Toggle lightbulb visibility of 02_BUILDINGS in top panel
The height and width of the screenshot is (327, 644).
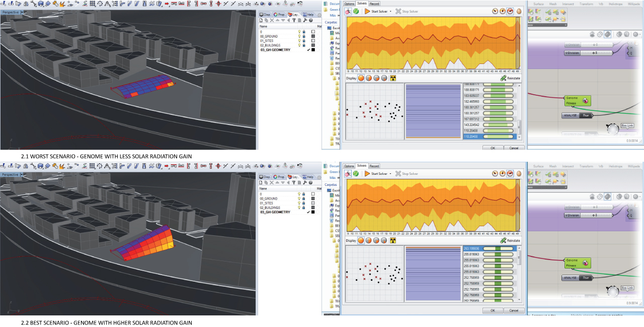tap(299, 45)
